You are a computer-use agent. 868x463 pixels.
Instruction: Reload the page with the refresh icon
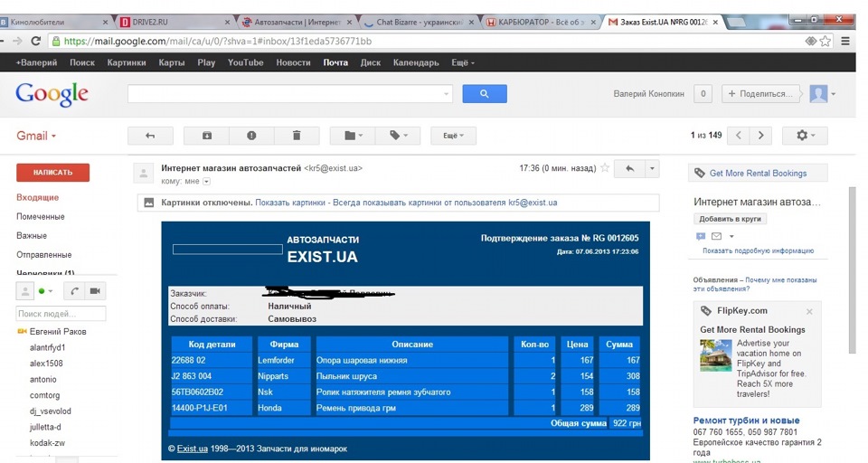click(36, 41)
